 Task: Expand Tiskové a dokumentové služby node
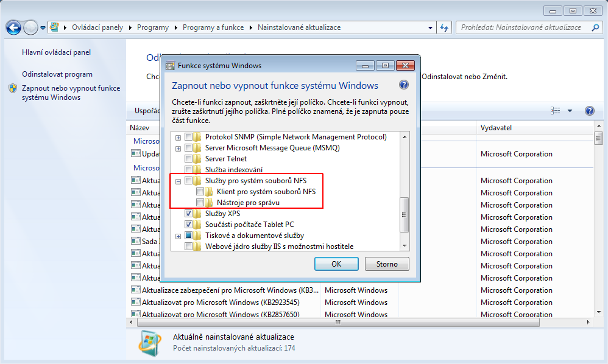coord(179,236)
